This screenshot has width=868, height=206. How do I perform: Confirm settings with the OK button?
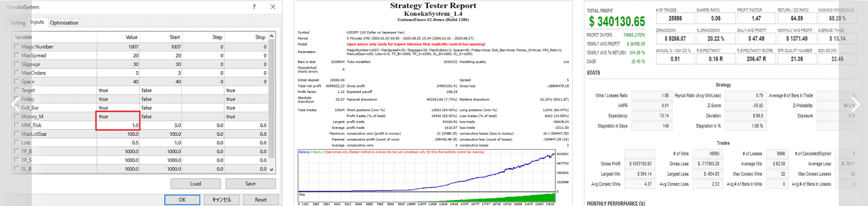click(182, 200)
